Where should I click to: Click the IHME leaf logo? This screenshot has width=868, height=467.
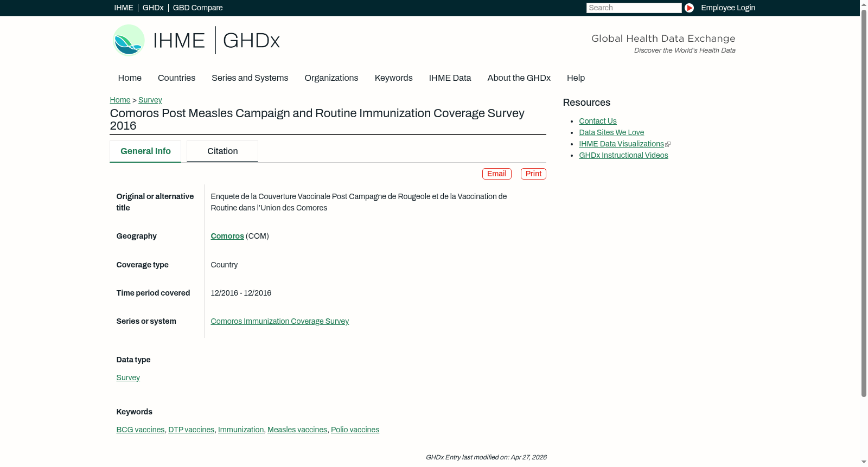pyautogui.click(x=129, y=40)
